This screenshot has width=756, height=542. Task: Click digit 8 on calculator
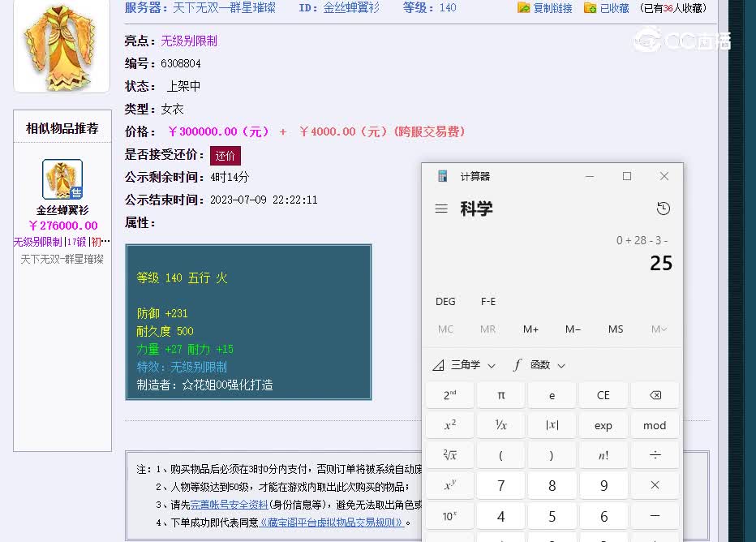click(552, 485)
